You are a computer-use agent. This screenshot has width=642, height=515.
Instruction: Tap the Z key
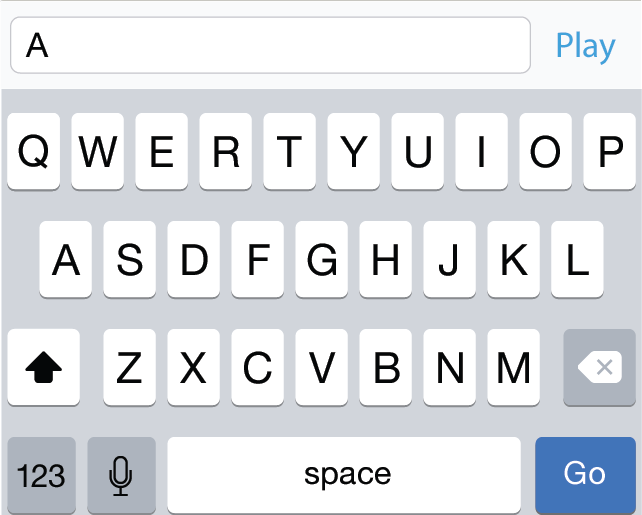[x=129, y=367]
